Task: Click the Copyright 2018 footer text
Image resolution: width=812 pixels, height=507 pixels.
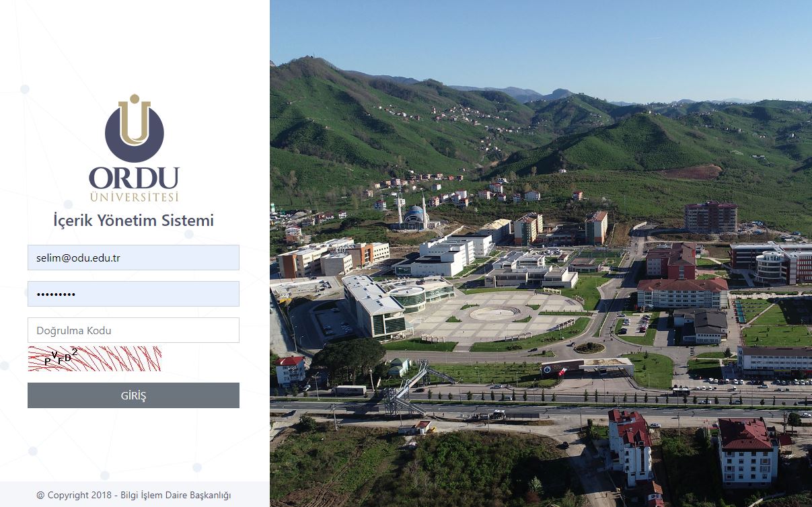Action: coord(75,496)
